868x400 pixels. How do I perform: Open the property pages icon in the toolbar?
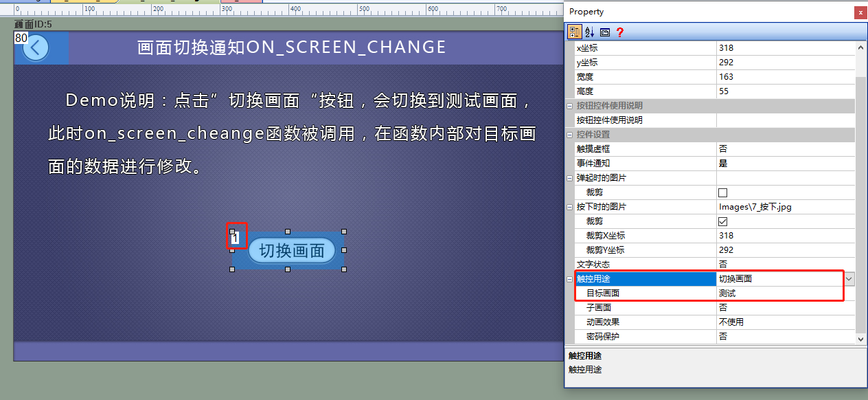click(604, 32)
